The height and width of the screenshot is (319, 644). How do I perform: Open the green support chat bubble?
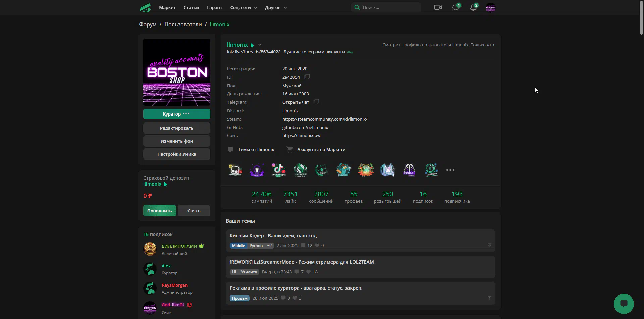(624, 304)
